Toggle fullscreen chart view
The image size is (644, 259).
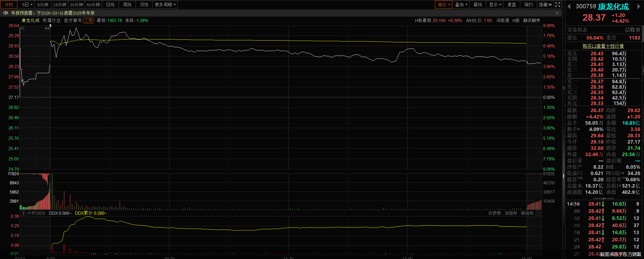(x=557, y=5)
